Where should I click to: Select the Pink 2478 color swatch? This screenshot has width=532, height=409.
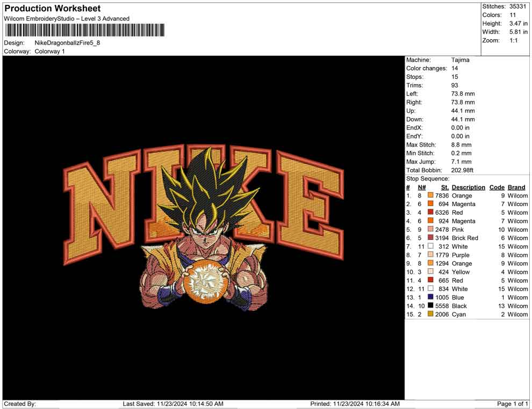pyautogui.click(x=430, y=229)
